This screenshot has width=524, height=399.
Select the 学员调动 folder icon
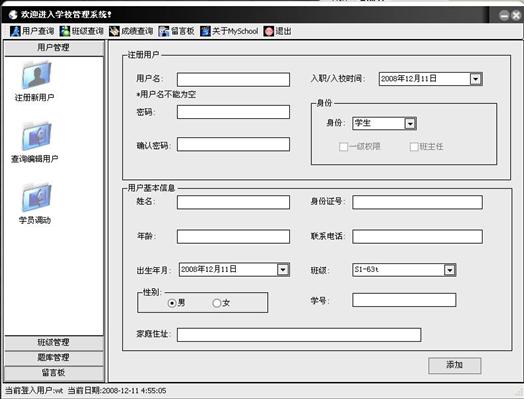click(x=36, y=197)
